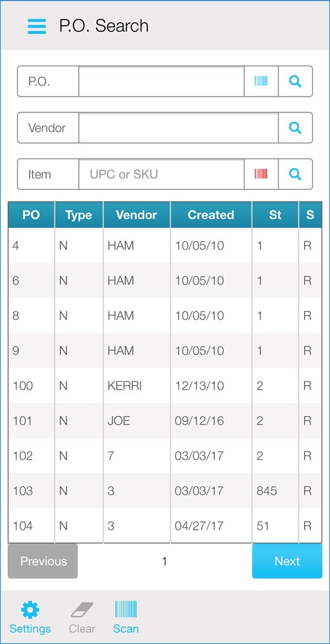Click the Item search magnifier icon
Viewport: 330px width, 644px height.
point(295,174)
